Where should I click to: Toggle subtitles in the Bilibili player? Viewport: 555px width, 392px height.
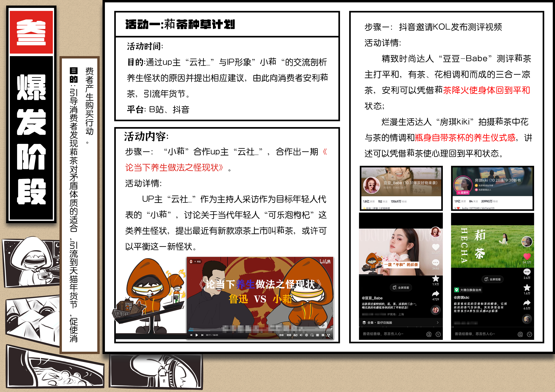pos(295,335)
